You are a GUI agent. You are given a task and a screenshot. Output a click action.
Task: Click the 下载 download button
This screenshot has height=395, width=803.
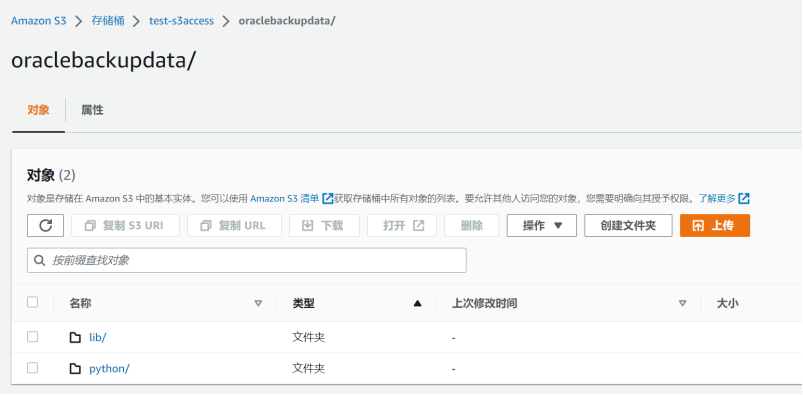coord(324,225)
